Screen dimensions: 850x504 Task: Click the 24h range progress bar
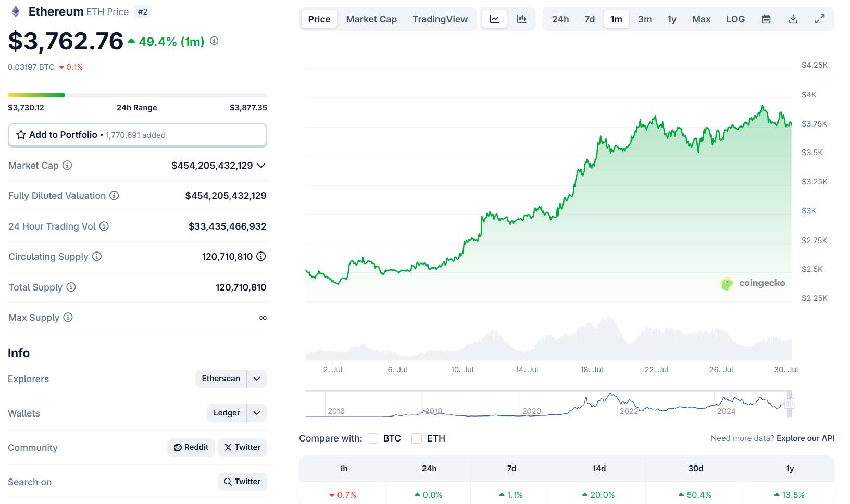click(x=137, y=95)
